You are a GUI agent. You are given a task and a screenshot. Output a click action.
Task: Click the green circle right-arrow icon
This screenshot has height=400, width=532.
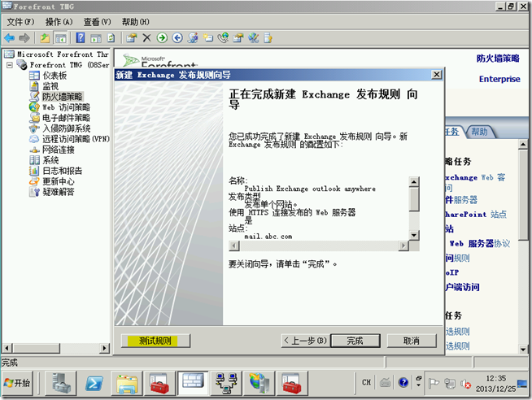click(162, 37)
